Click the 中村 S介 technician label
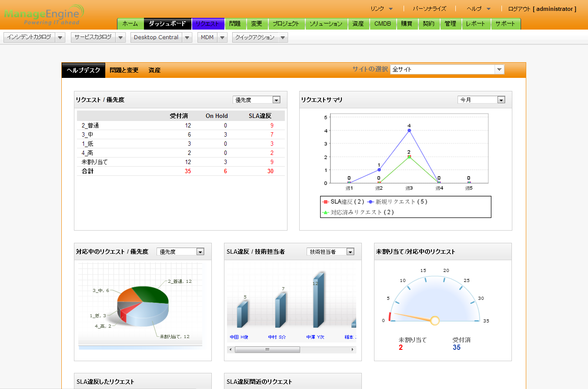The height and width of the screenshot is (389, 588). [277, 337]
